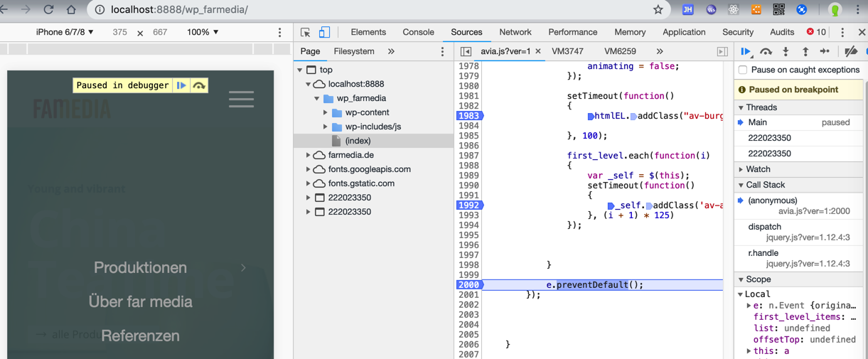Click the device width input field
The image size is (868, 359).
tap(119, 32)
